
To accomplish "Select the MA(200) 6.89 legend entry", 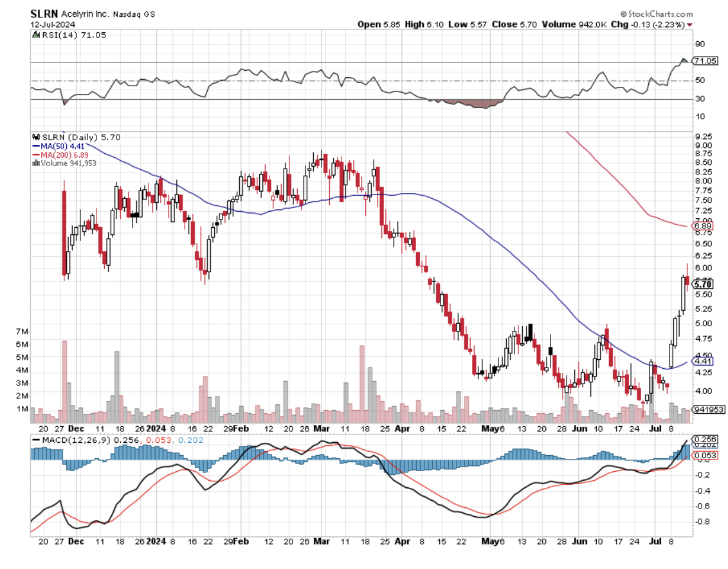I will 60,155.
